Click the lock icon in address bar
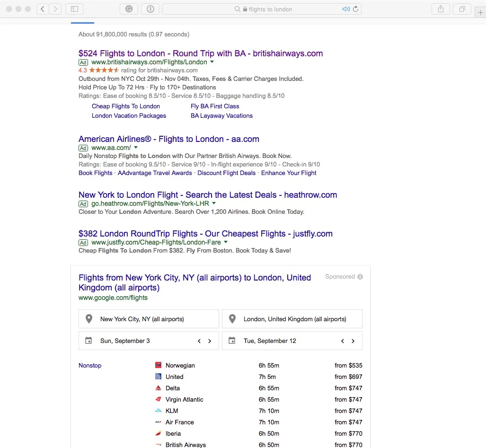The width and height of the screenshot is (486, 448). point(245,9)
